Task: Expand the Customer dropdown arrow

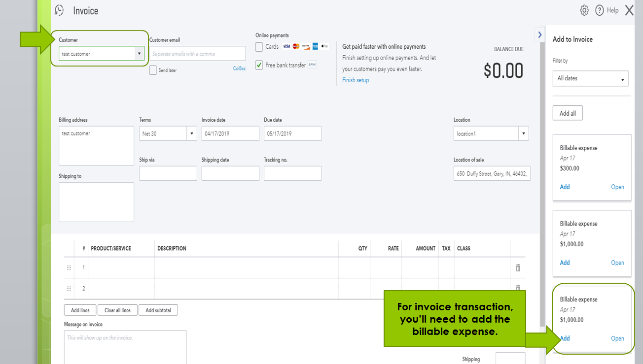Action: pos(140,54)
